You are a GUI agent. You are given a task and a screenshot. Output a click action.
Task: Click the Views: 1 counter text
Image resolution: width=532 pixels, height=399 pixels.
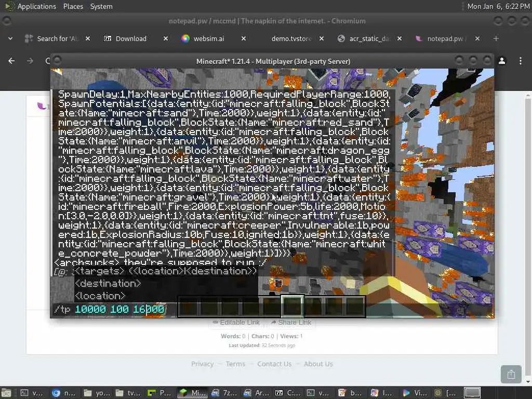291,336
